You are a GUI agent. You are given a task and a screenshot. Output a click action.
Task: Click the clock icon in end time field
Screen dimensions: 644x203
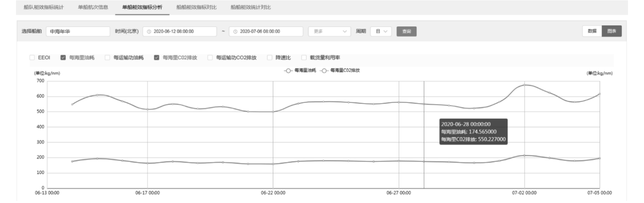tap(235, 31)
